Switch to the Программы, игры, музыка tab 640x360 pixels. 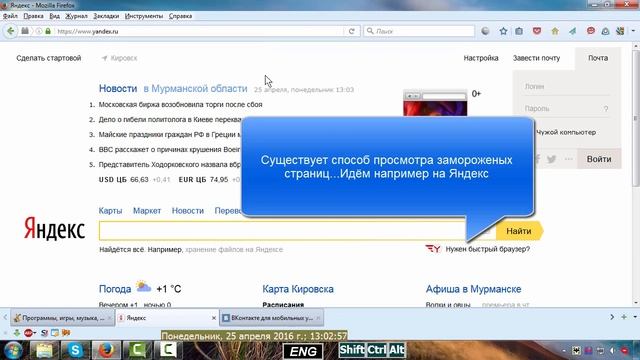pos(62,318)
